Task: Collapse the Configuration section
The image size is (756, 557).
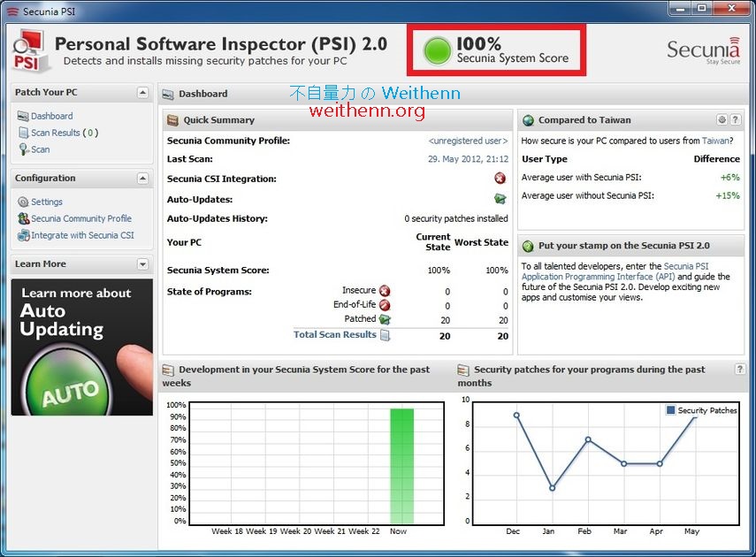Action: tap(142, 179)
